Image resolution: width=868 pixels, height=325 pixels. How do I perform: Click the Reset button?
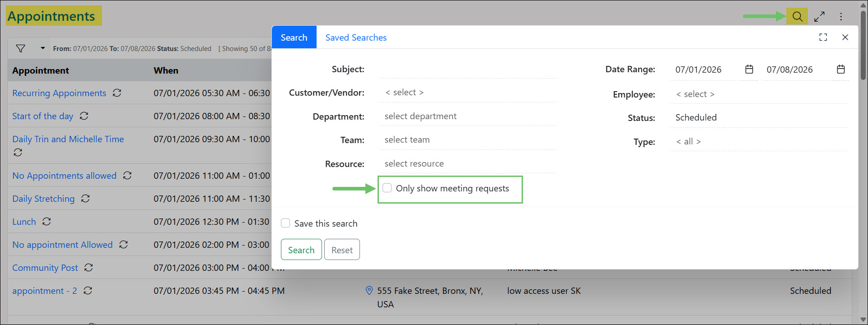click(342, 250)
